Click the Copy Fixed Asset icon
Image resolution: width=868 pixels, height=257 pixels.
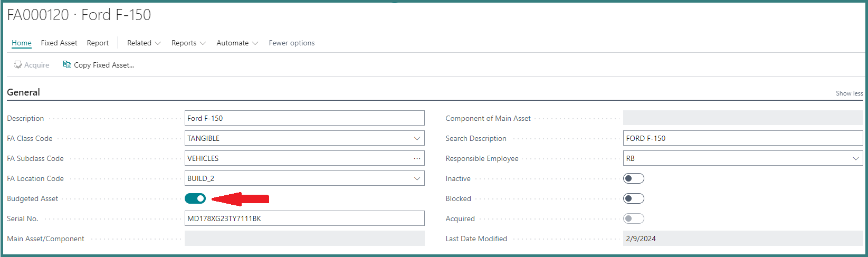pyautogui.click(x=67, y=64)
